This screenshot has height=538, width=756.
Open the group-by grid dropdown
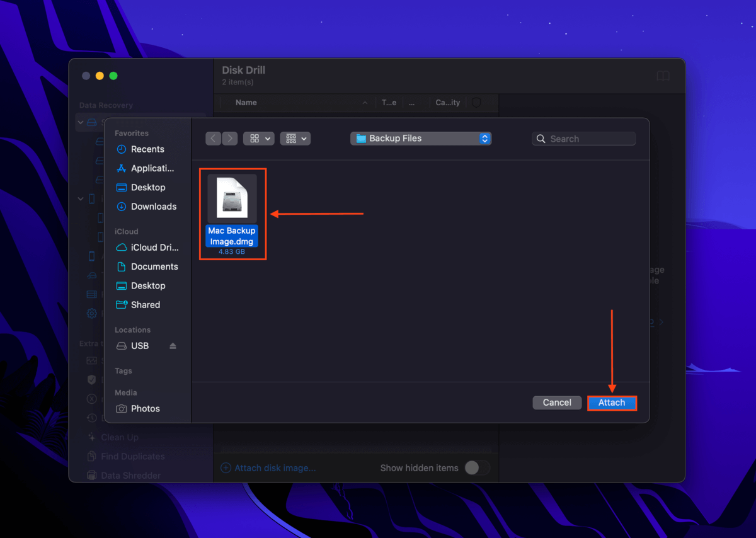click(x=295, y=139)
